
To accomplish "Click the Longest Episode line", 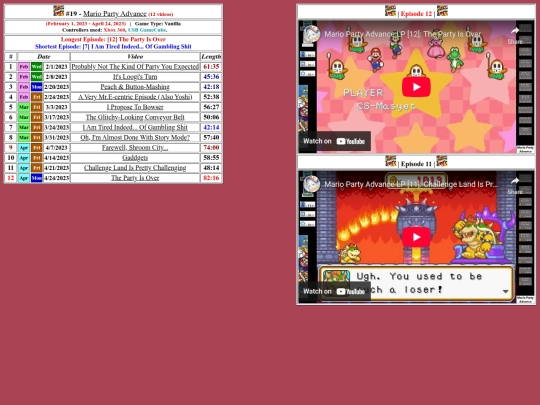I will click(113, 39).
